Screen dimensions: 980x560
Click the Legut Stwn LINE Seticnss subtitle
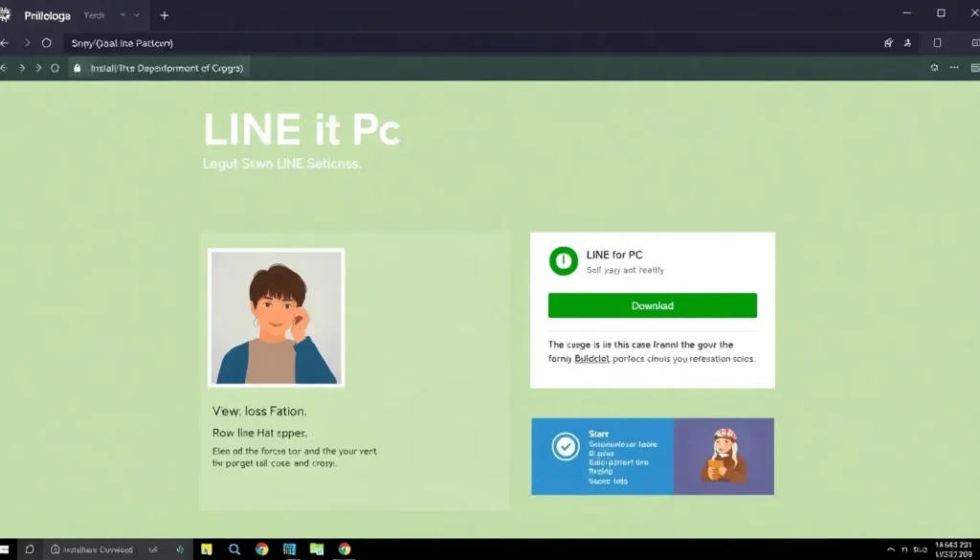(282, 164)
